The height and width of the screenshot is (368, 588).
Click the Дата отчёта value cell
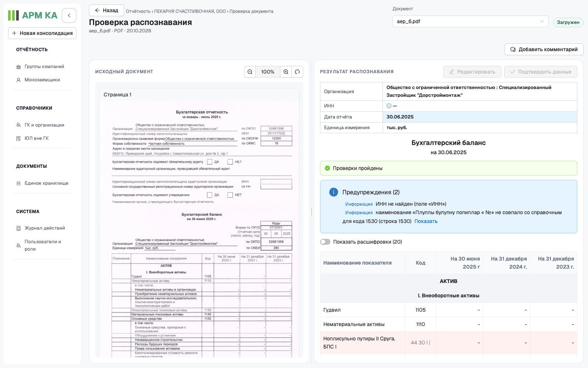pos(480,117)
